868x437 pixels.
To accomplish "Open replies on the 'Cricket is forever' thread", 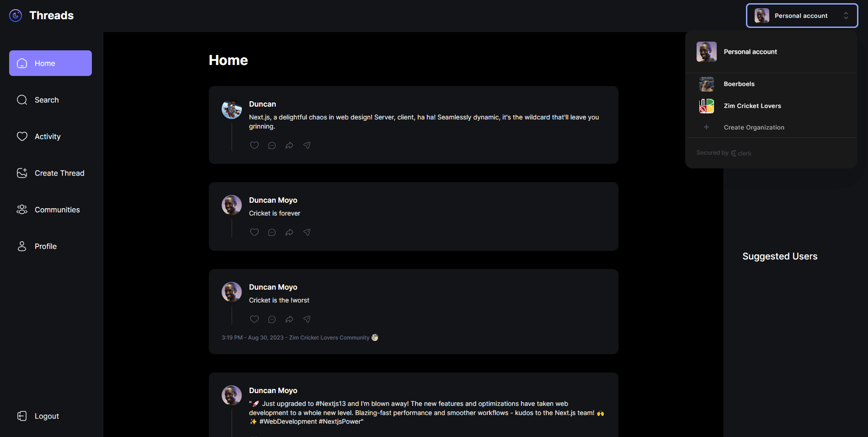I will 272,232.
